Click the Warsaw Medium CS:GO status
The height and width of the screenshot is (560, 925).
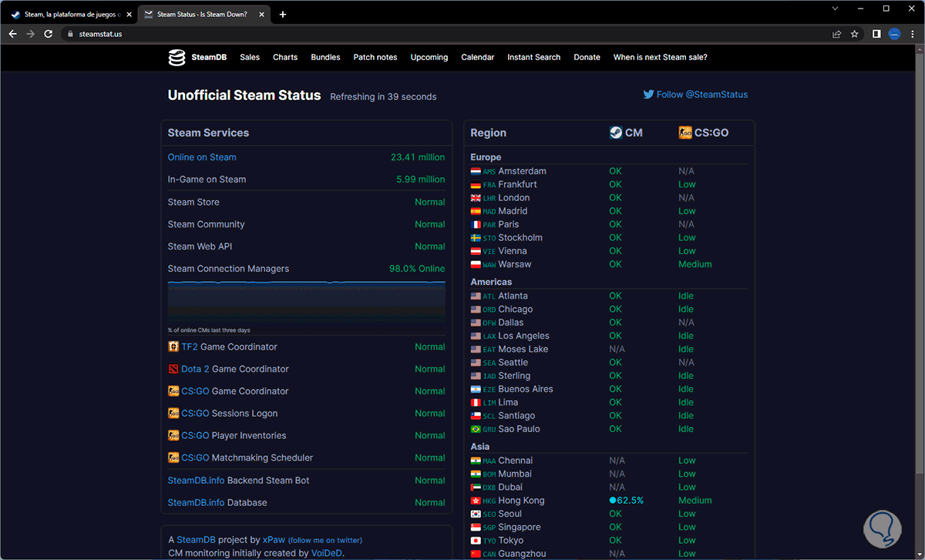tap(695, 264)
